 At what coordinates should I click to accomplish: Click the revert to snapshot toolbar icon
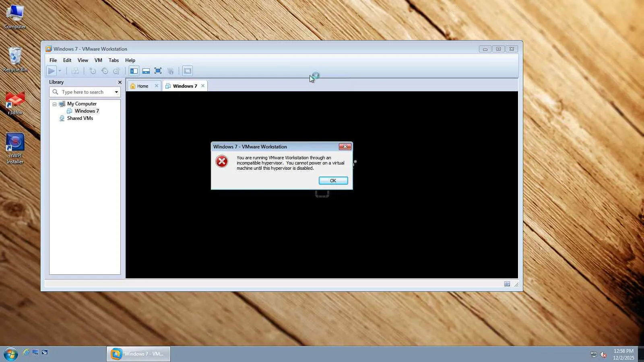point(105,71)
